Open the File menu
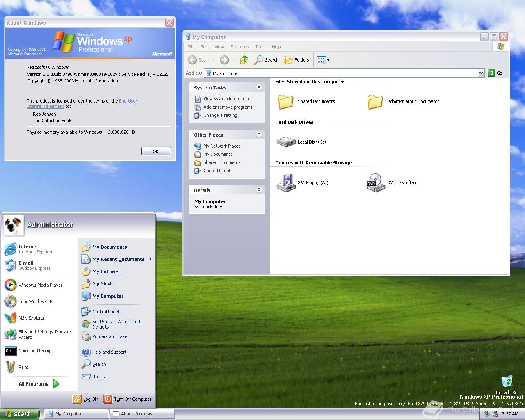The height and width of the screenshot is (420, 525). click(x=191, y=47)
